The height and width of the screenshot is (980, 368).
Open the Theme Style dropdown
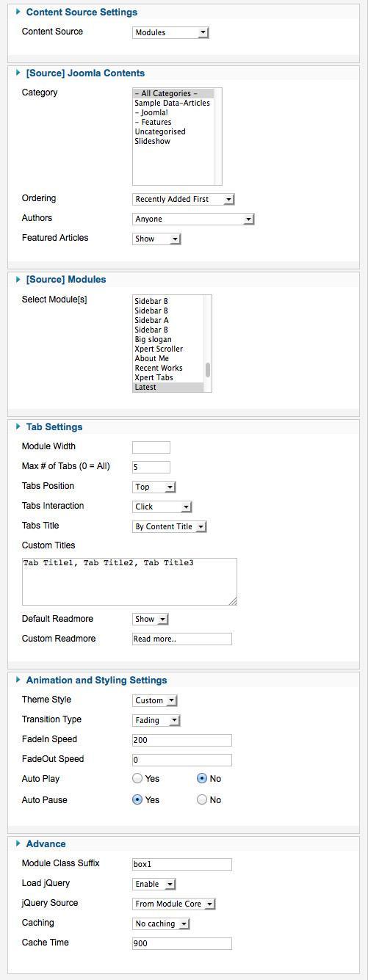tap(155, 700)
